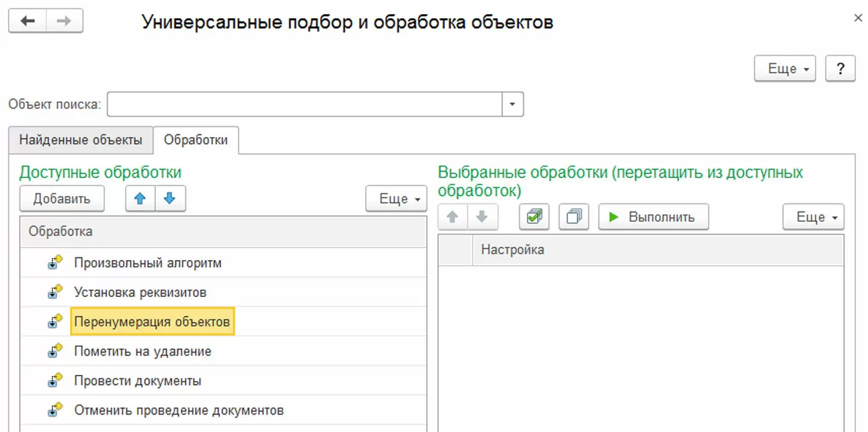Screen dimensions: 868x432
Task: Expand the Объект поиска dropdown arrow
Action: 513,104
